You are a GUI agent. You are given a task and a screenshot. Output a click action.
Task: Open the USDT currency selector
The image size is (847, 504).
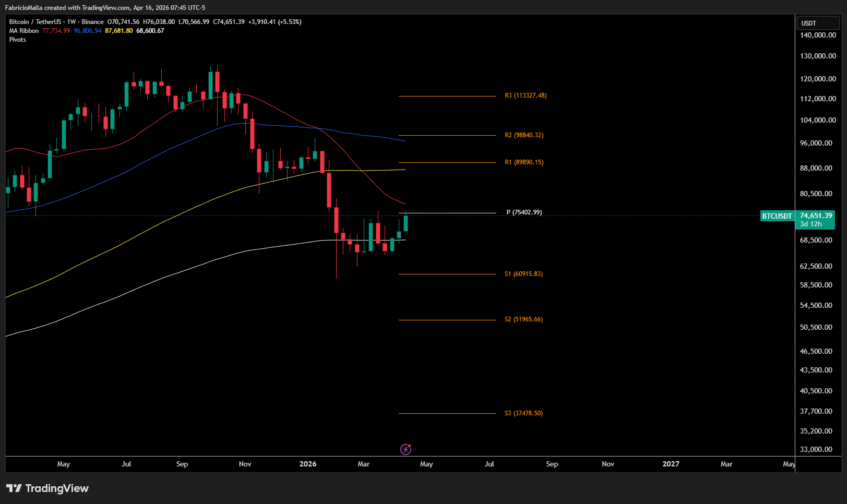tap(817, 23)
